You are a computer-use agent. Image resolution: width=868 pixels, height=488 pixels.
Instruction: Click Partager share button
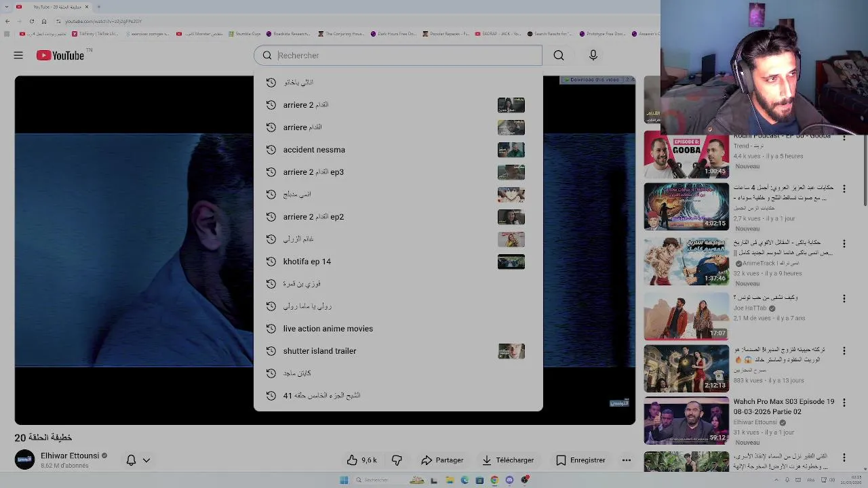point(442,460)
